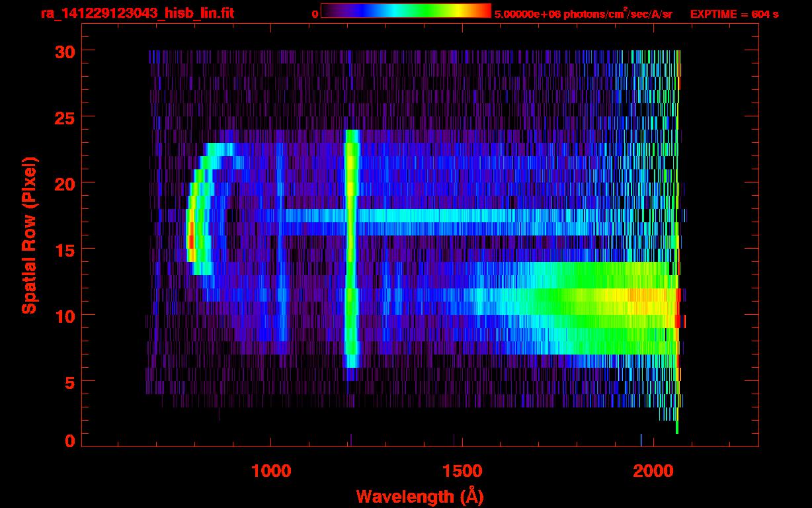Click the bright vertical emission line near 1216 Å
The image size is (812, 508).
(352, 249)
